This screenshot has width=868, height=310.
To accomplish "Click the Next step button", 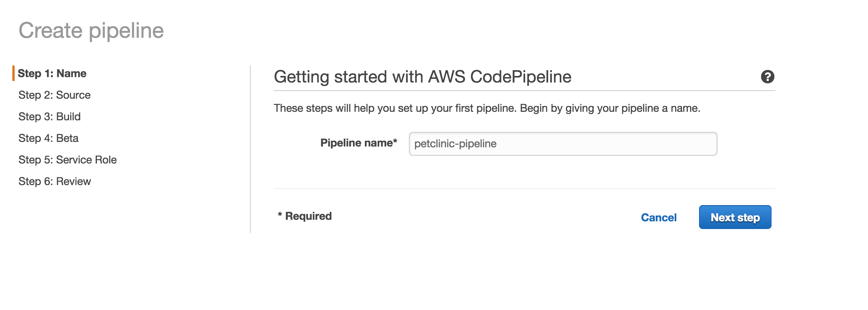I will pos(735,217).
